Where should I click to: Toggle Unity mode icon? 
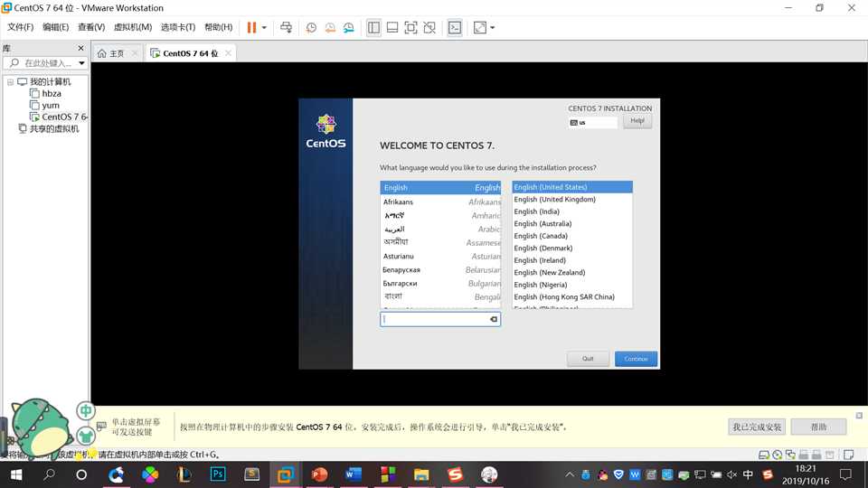pyautogui.click(x=429, y=28)
